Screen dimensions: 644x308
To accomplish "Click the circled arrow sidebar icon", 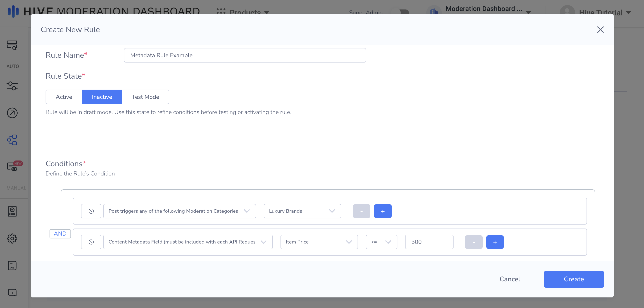I will [x=12, y=113].
